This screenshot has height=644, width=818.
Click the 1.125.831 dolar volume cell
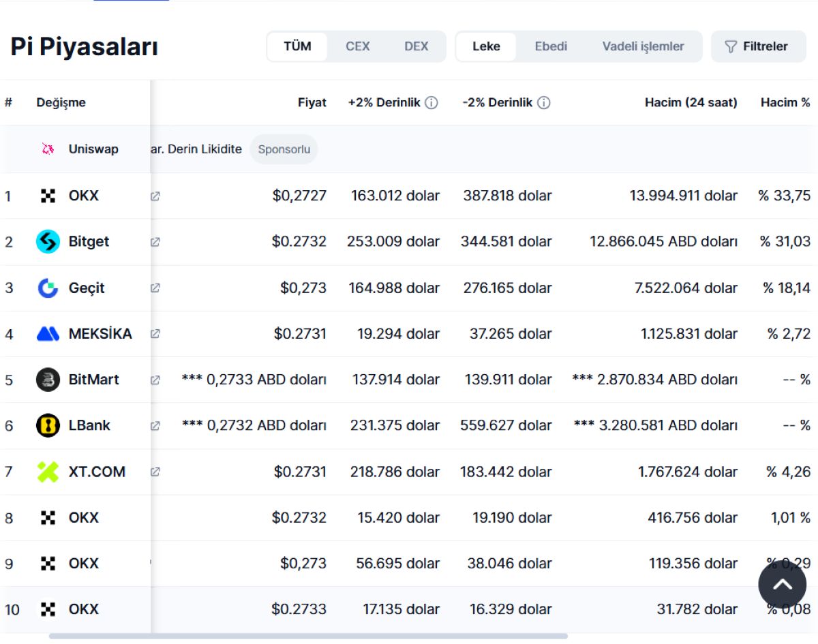coord(689,334)
